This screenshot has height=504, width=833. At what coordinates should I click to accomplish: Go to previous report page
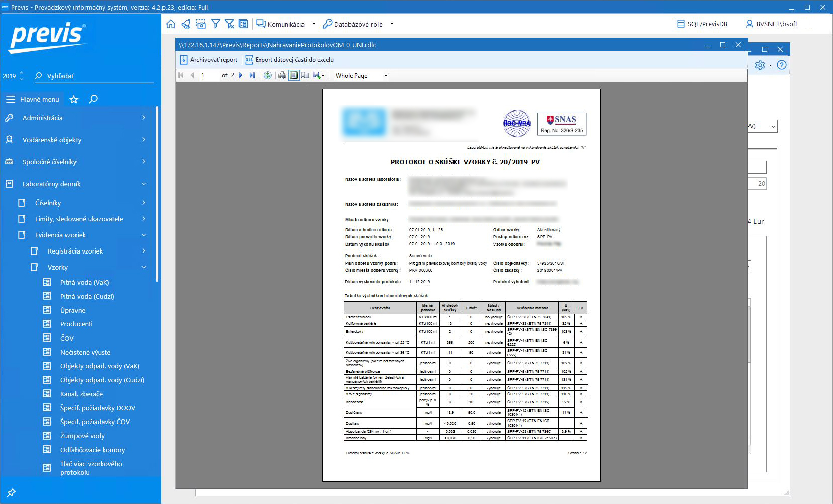192,75
